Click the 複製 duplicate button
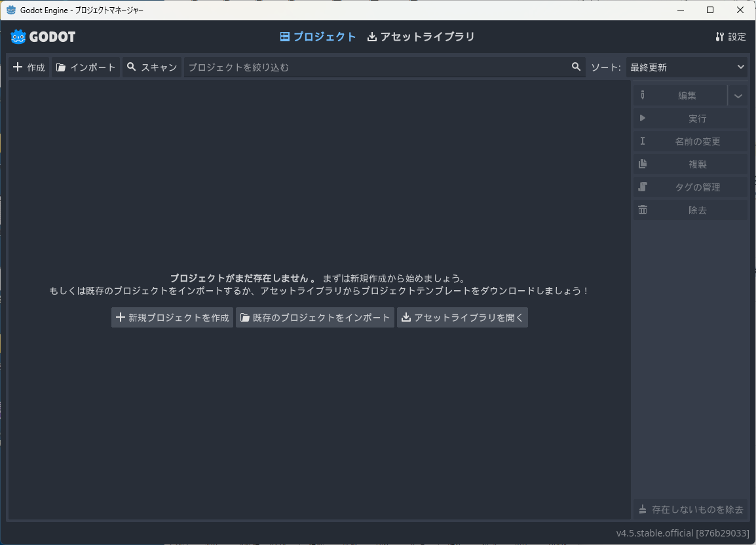Viewport: 756px width, 545px height. (690, 164)
